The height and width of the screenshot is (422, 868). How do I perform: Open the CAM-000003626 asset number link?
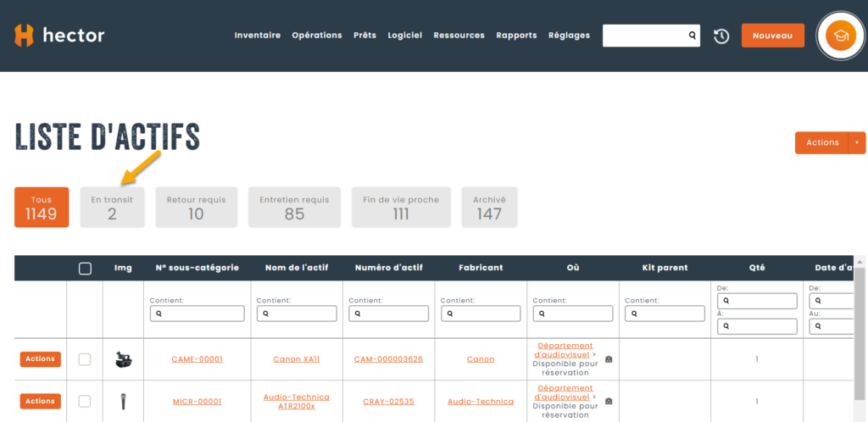point(388,359)
